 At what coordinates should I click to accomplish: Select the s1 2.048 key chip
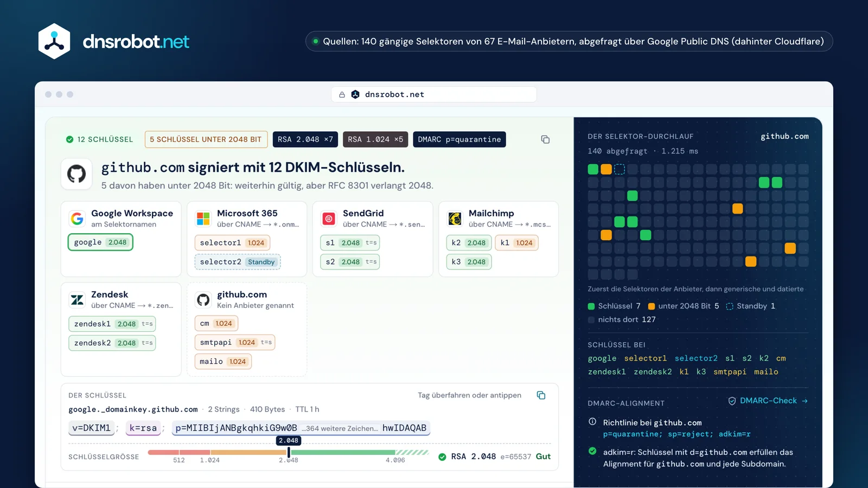point(350,243)
